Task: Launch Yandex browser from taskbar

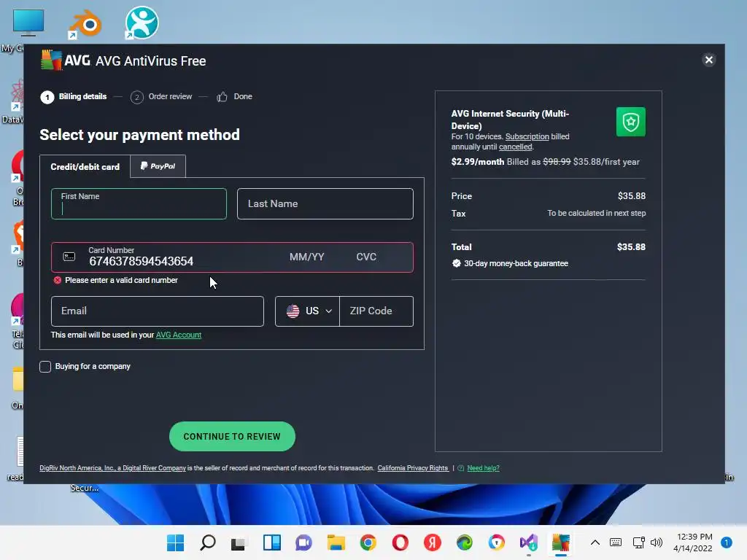Action: [433, 542]
